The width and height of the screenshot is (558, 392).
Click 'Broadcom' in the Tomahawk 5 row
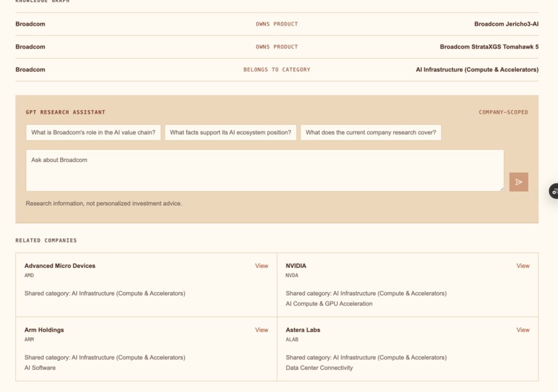pyautogui.click(x=30, y=46)
